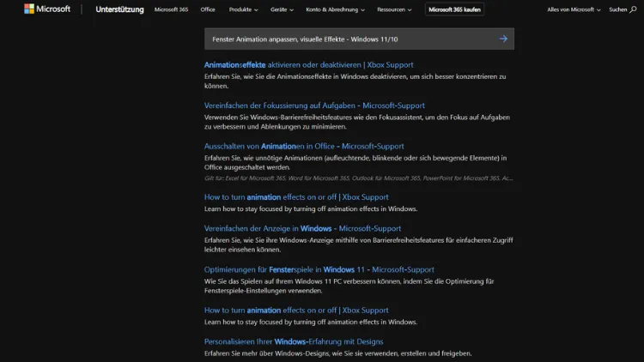This screenshot has height=362, width=644.
Task: Open Animationseffekte aktivieren oder deaktivieren result
Action: pos(308,64)
